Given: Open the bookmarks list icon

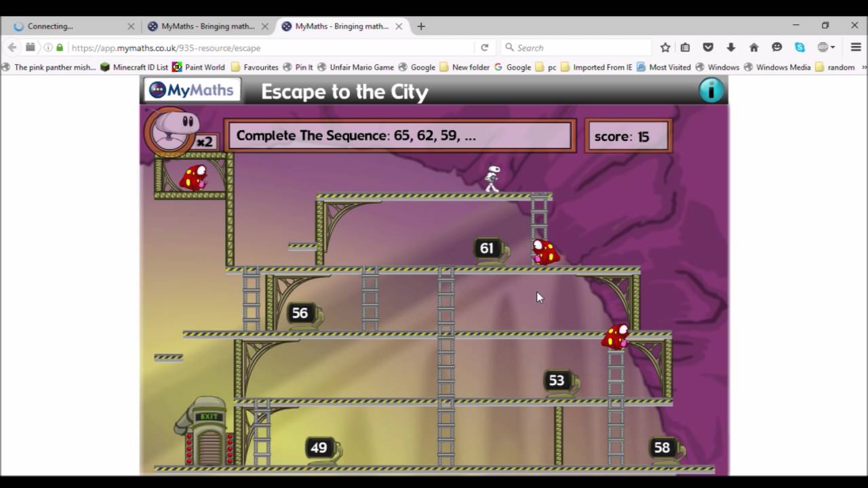Looking at the screenshot, I should tap(685, 47).
